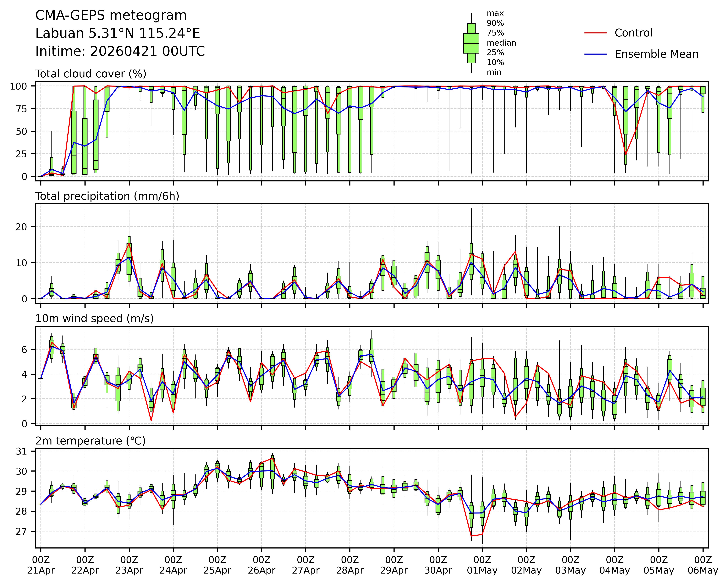
Task: Click the Total precipitation panel title
Action: (107, 196)
